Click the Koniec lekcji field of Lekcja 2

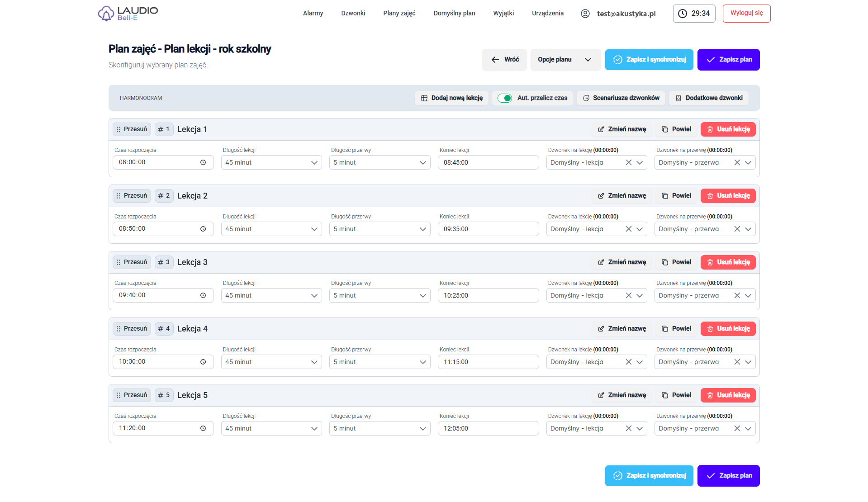click(x=488, y=229)
